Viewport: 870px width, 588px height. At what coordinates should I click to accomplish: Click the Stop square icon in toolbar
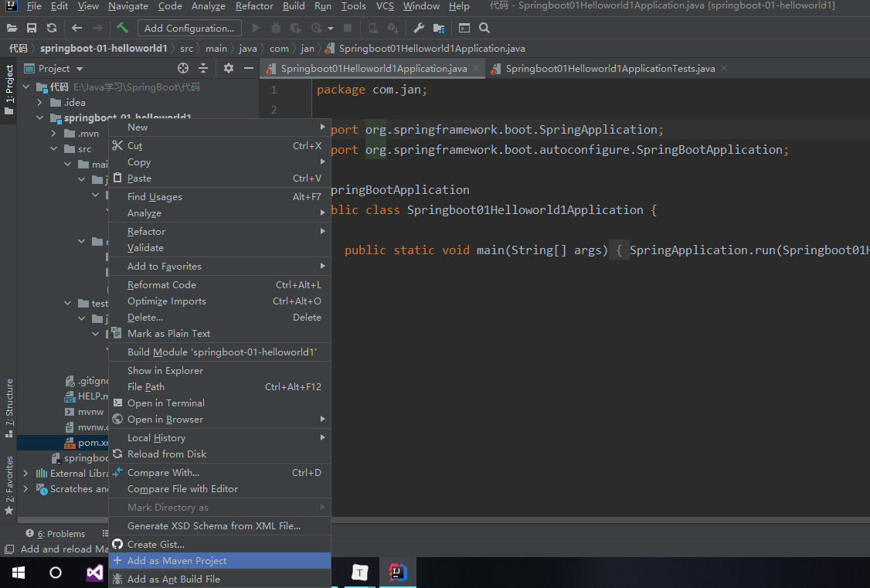[x=348, y=29]
